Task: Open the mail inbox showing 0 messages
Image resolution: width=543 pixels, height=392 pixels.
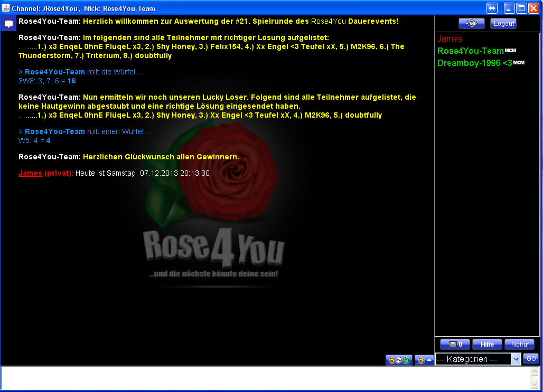Action: 454,345
